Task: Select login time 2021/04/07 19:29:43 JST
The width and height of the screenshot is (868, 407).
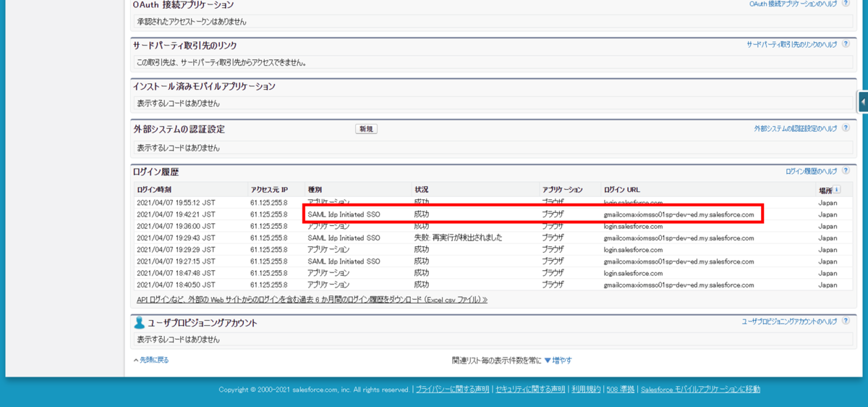Action: click(176, 238)
